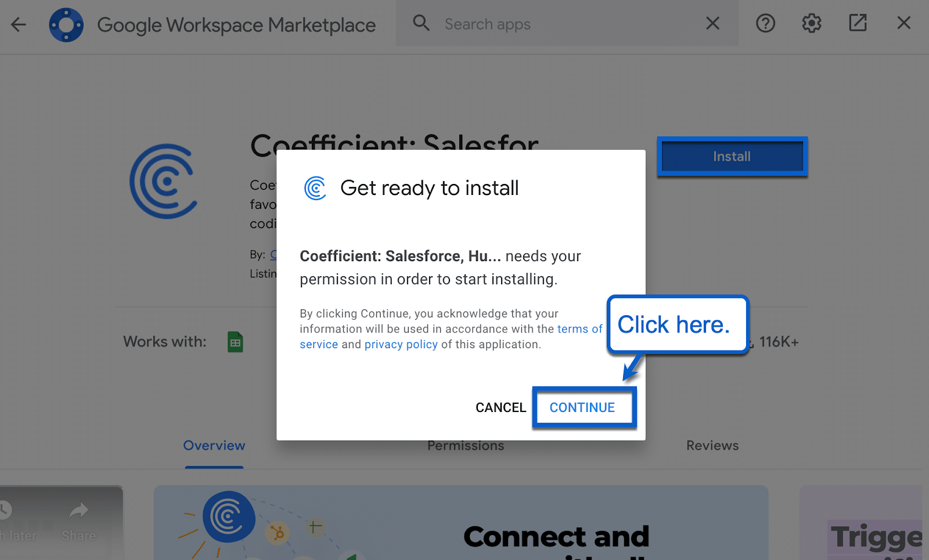Switch to the Permissions tab
Image resolution: width=929 pixels, height=560 pixels.
[x=466, y=446]
